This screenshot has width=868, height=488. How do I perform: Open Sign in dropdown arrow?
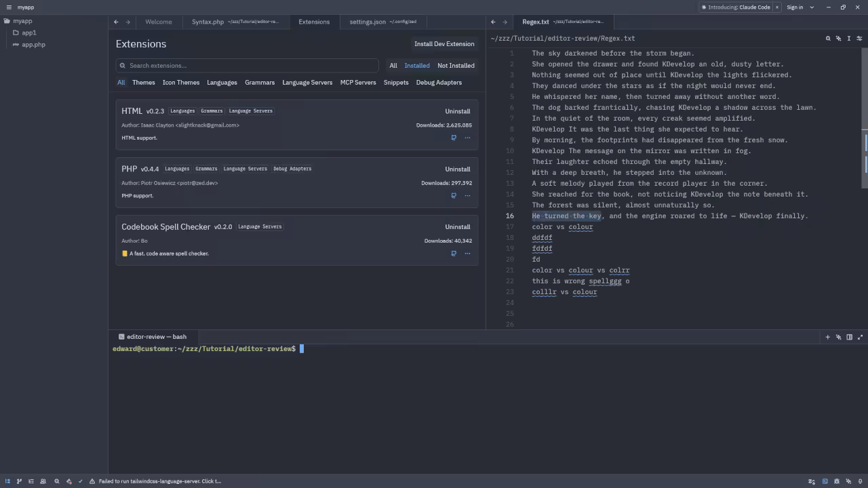point(812,7)
